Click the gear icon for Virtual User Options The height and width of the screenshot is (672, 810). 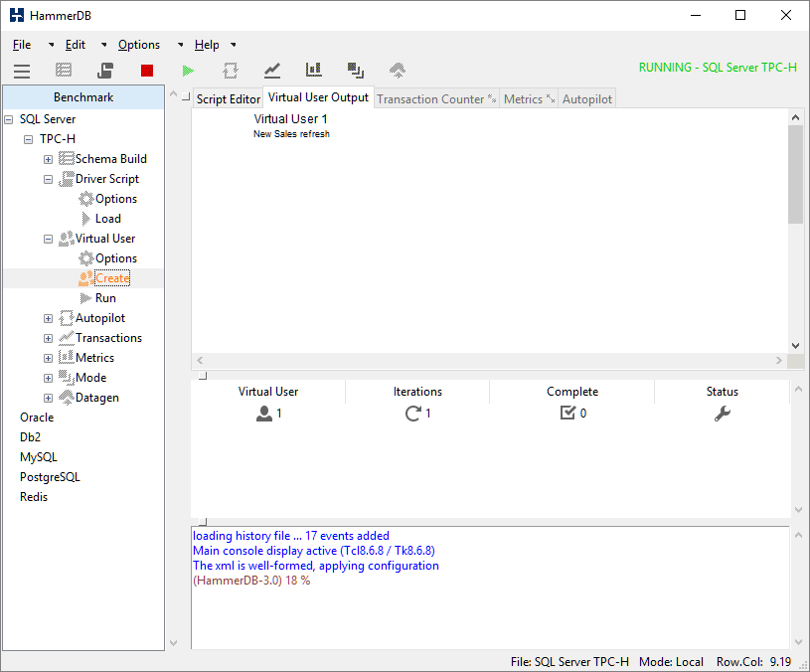pyautogui.click(x=85, y=258)
